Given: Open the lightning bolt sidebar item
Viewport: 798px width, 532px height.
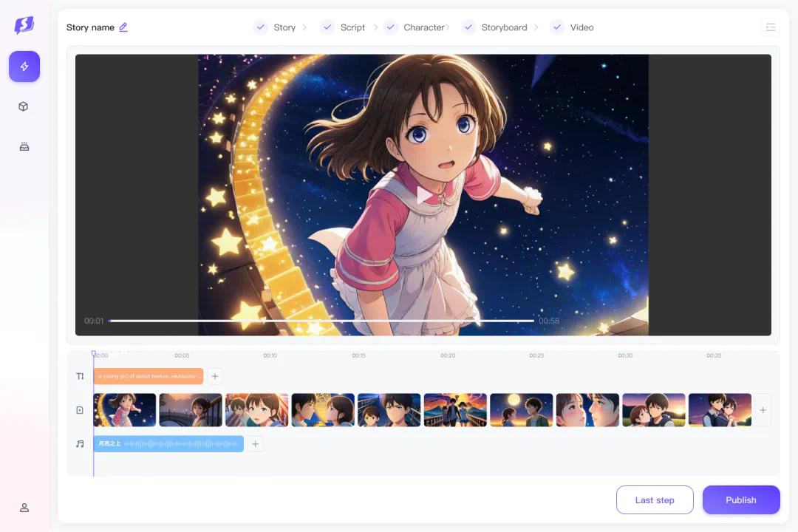Looking at the screenshot, I should coord(24,66).
